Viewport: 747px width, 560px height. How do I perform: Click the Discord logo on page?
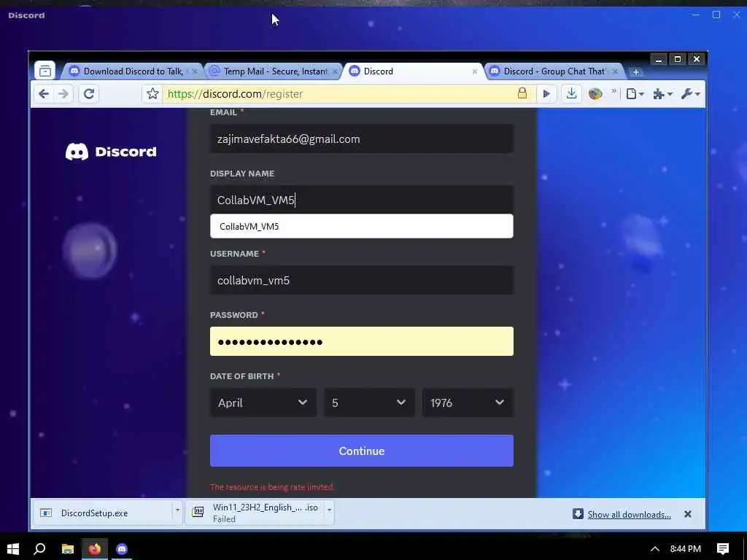pos(111,152)
